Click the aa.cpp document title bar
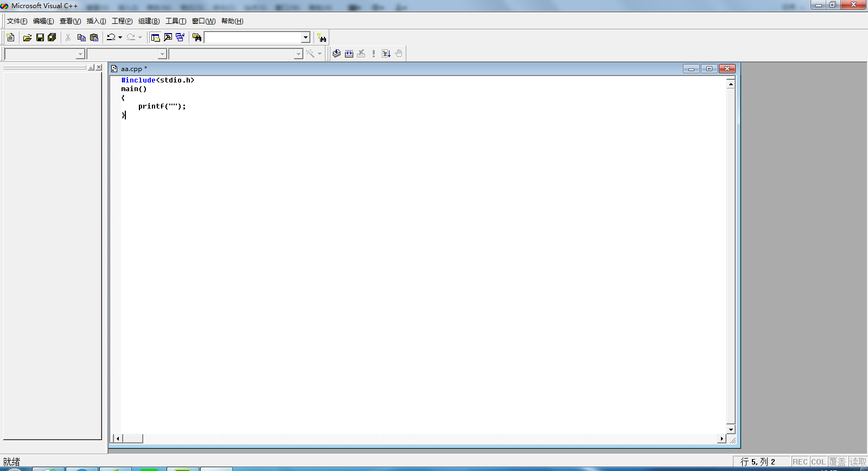Image resolution: width=868 pixels, height=471 pixels. pos(396,69)
